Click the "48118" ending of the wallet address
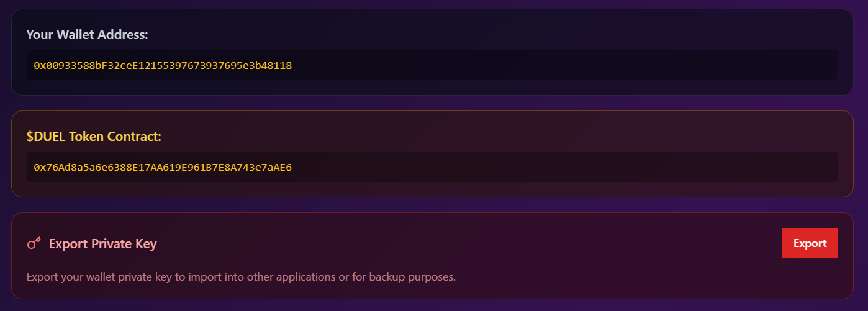 [276, 65]
